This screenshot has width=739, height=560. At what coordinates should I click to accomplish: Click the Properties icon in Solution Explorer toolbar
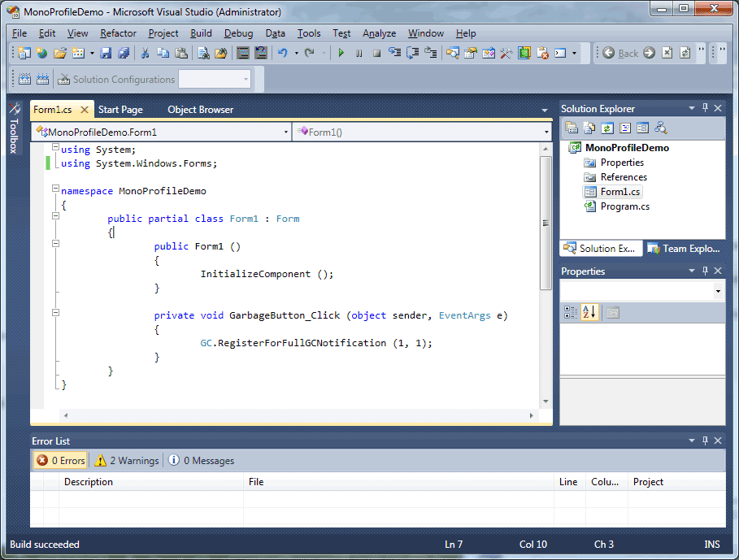572,128
